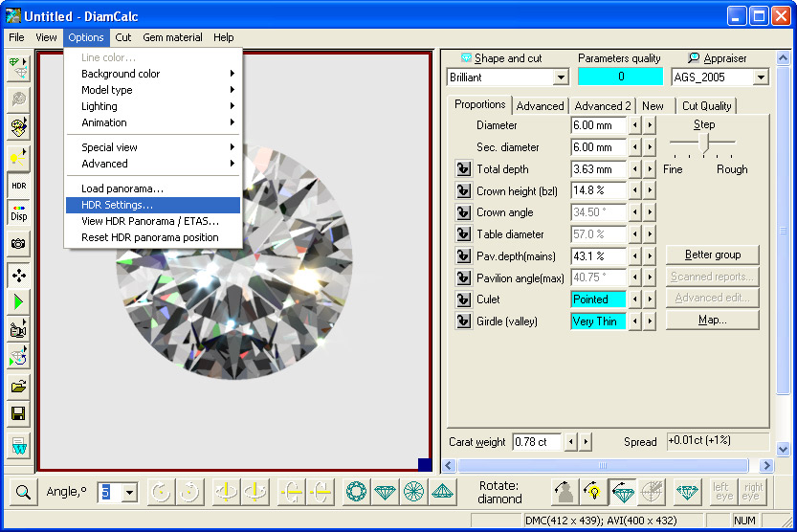Screen dimensions: 797x532
Task: Click the HDR button in left toolbar
Action: [x=19, y=186]
